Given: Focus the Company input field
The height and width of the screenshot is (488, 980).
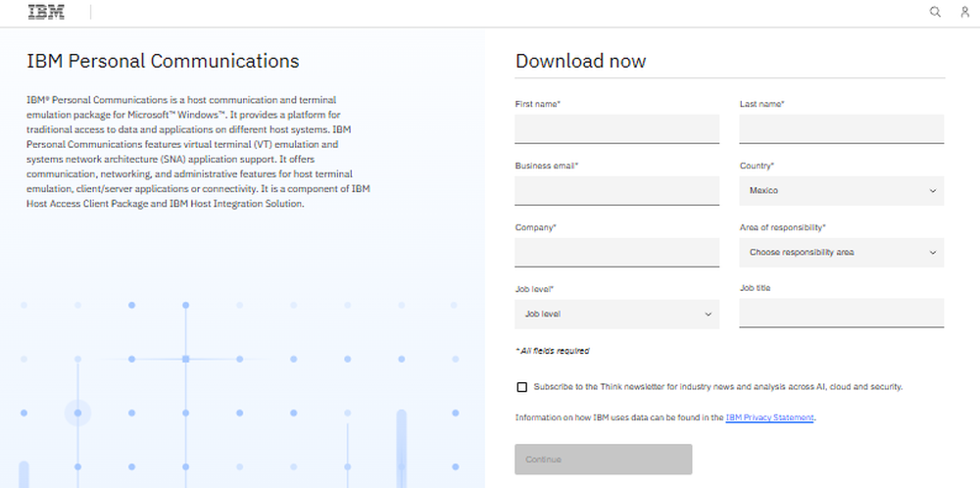Looking at the screenshot, I should pyautogui.click(x=616, y=253).
